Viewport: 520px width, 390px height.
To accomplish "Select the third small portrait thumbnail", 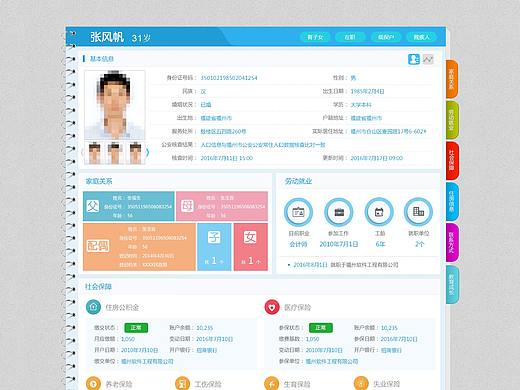I will pyautogui.click(x=135, y=153).
